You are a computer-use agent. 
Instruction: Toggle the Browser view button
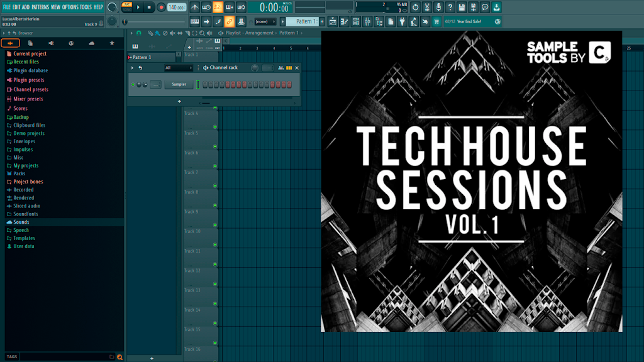click(x=379, y=21)
